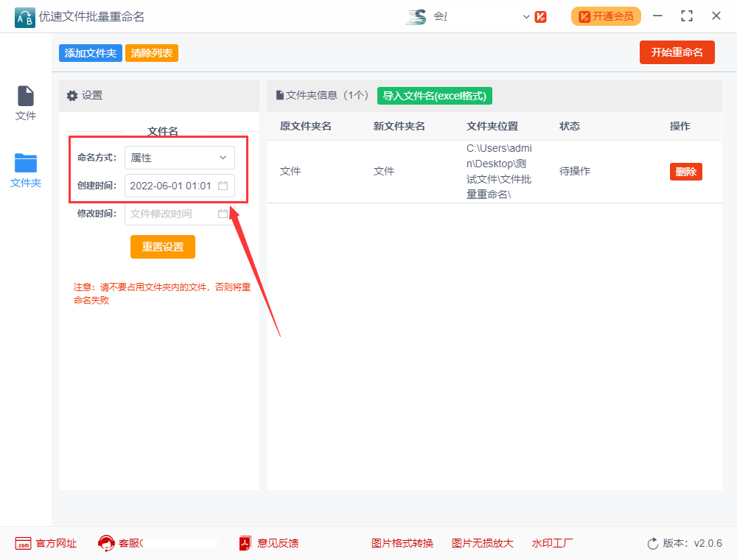Switch to the 文件 sidebar tab
Image resolution: width=737 pixels, height=560 pixels.
(x=26, y=103)
